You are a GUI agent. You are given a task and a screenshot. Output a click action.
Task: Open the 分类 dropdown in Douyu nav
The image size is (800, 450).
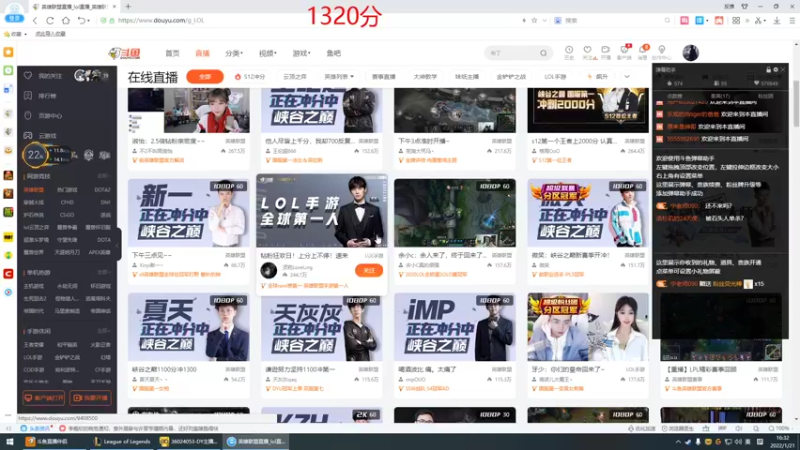click(234, 53)
